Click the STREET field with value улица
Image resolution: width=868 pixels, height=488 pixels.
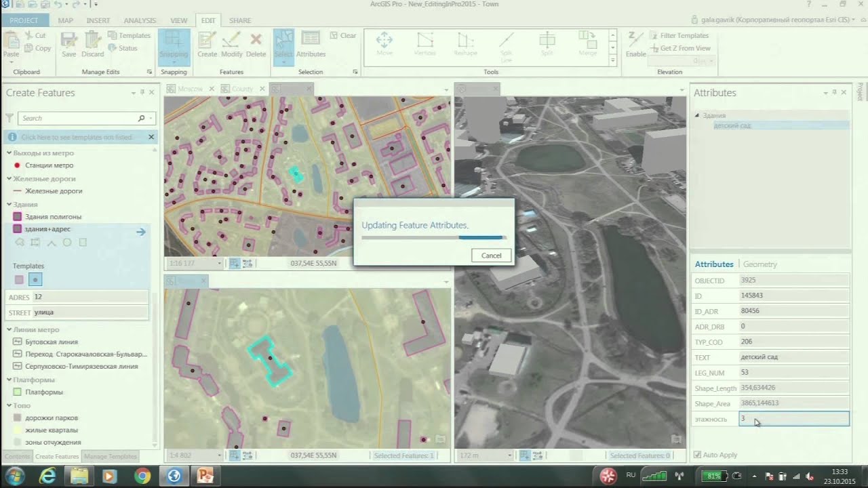[x=91, y=312]
